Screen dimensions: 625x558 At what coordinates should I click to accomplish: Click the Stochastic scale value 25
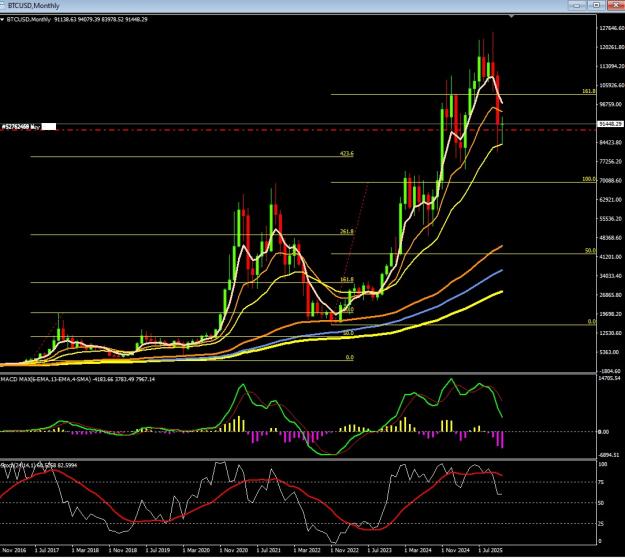[x=601, y=524]
